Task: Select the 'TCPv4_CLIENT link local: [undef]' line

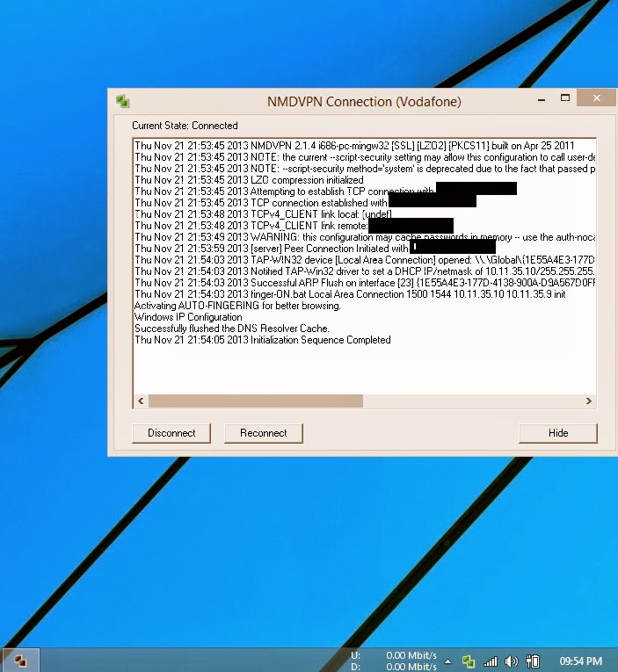Action: (x=263, y=214)
